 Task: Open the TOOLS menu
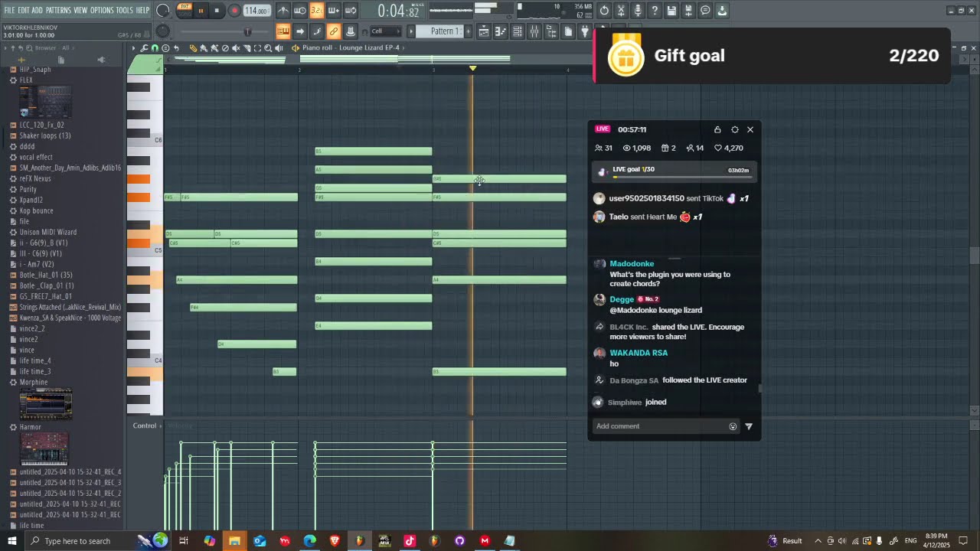pos(125,10)
